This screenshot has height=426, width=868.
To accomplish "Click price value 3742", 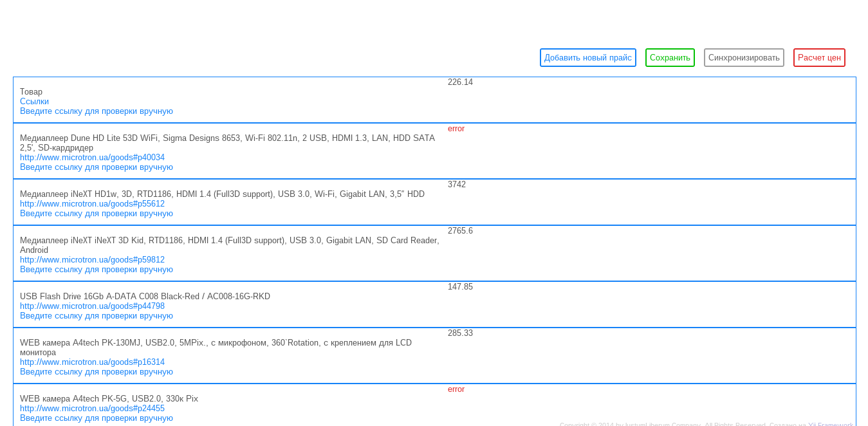I will [457, 185].
